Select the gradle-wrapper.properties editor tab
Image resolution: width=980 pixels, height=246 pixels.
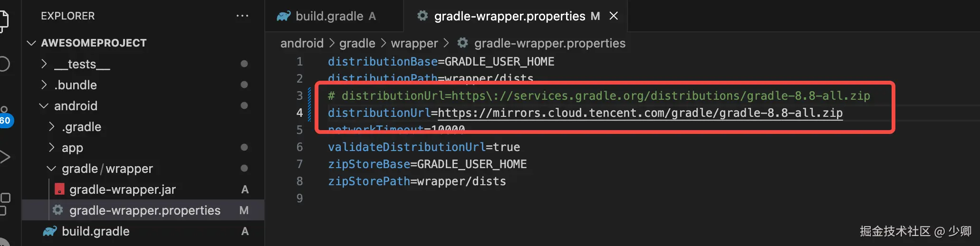click(x=509, y=16)
